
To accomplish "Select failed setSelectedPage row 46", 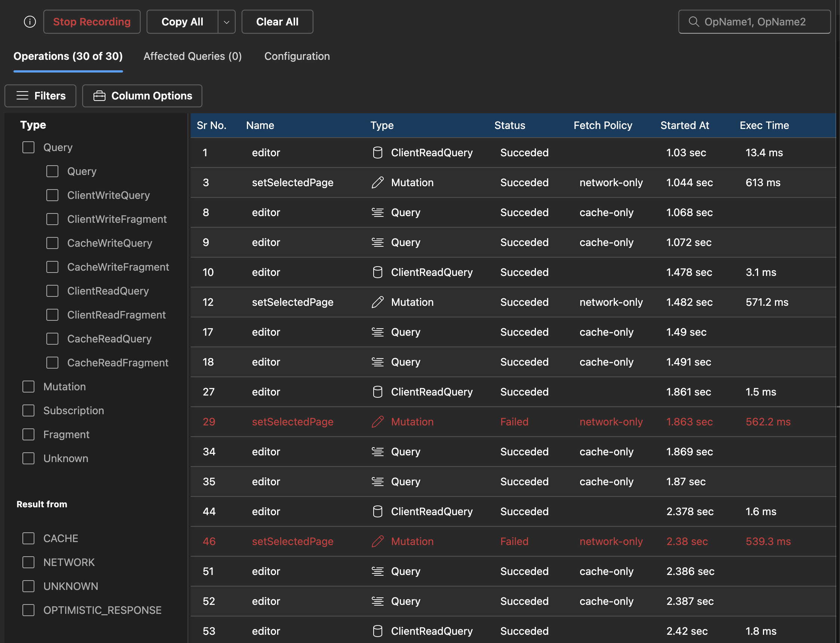I will click(x=292, y=542).
